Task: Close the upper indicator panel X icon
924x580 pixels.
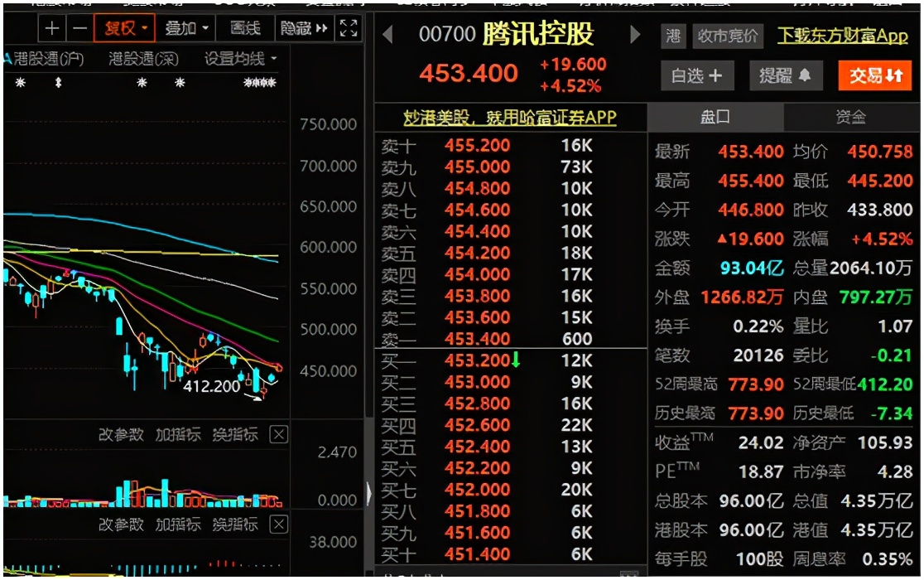Action: (x=279, y=434)
